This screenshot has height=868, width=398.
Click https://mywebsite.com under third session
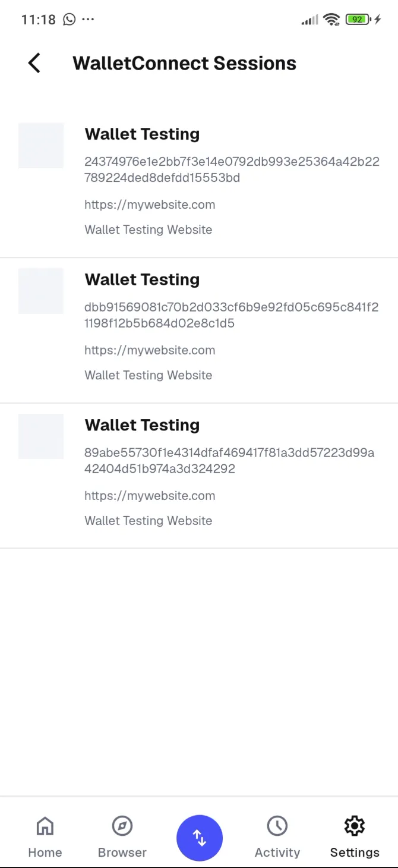tap(150, 495)
